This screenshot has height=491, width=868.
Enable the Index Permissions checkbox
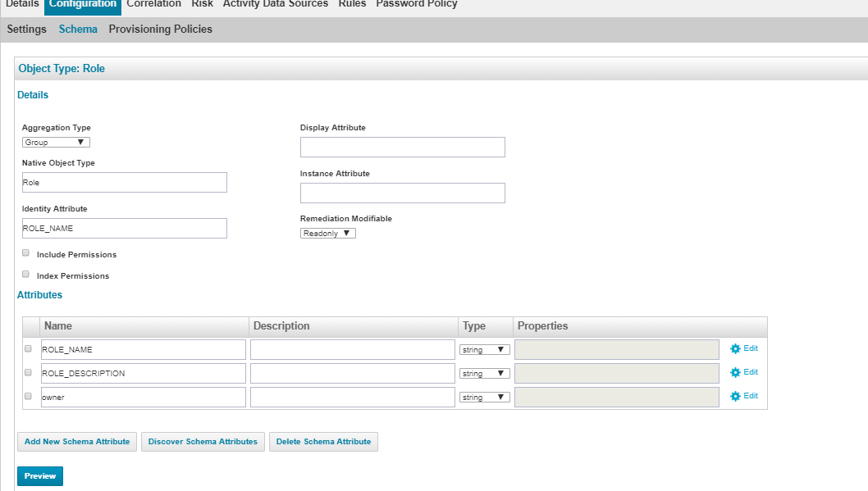[x=25, y=275]
